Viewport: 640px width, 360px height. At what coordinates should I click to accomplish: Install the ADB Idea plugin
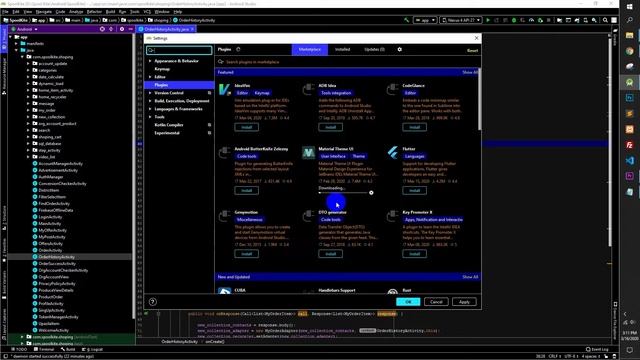(x=330, y=127)
